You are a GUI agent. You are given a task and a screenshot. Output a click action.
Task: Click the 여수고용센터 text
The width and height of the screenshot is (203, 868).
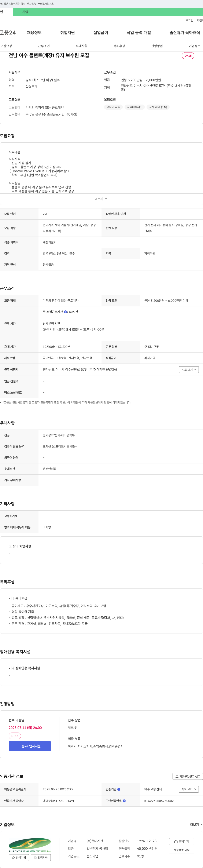(x=153, y=789)
